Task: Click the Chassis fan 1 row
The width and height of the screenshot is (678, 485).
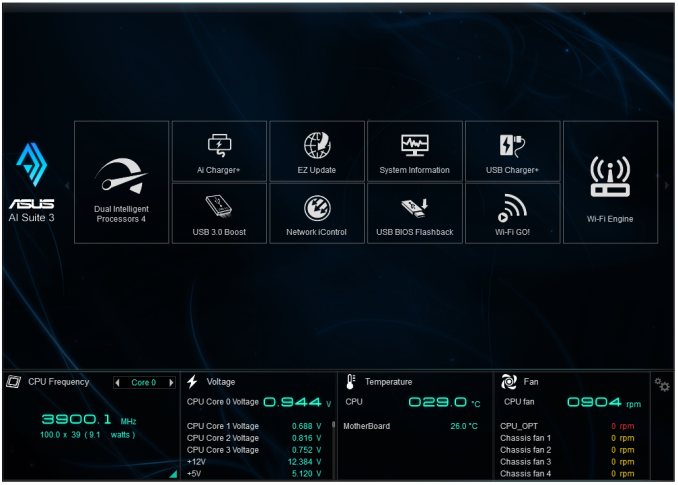Action: point(567,438)
